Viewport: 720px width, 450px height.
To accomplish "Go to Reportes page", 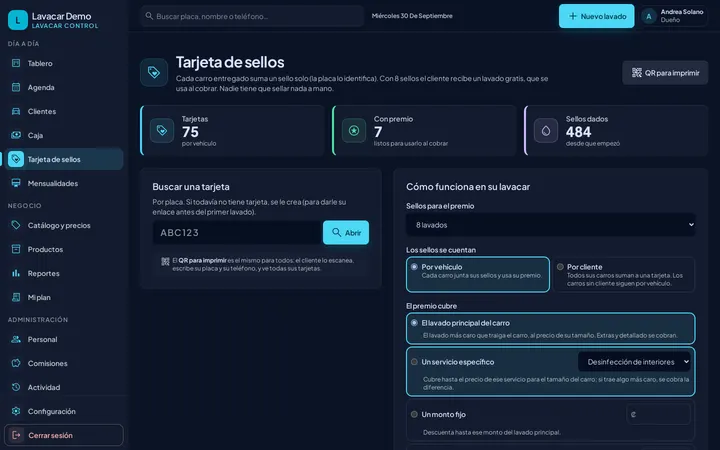I will click(x=64, y=273).
